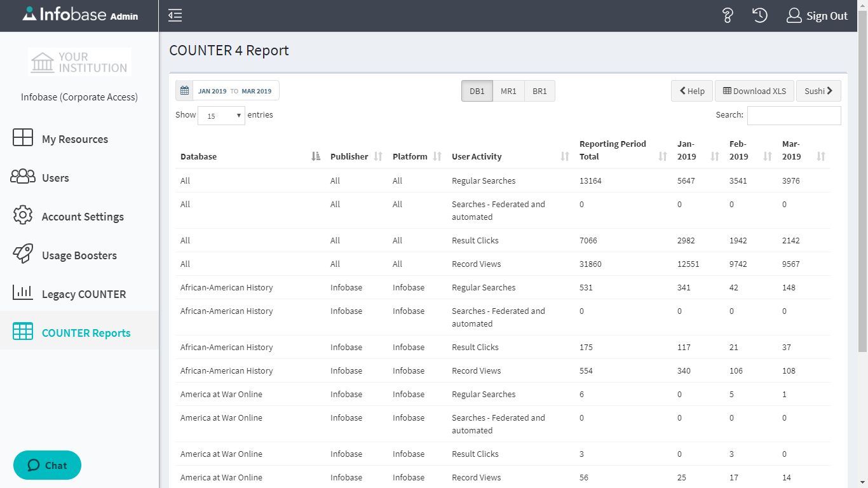Click the Account Settings gear icon
The width and height of the screenshot is (868, 488).
click(23, 215)
